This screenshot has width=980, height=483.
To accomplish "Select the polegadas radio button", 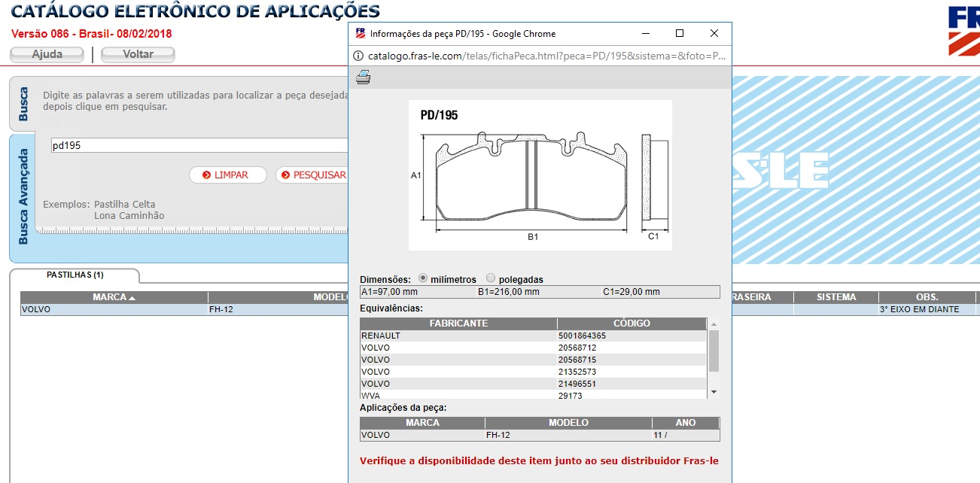I will [491, 278].
